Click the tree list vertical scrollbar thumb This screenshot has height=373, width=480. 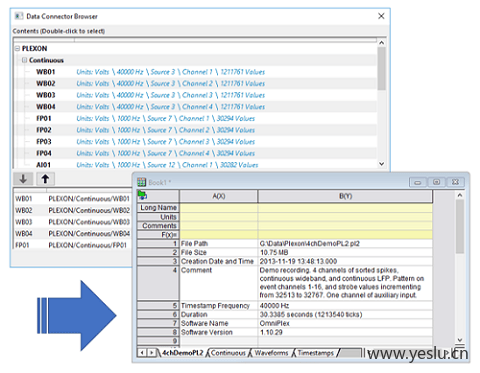click(x=382, y=69)
